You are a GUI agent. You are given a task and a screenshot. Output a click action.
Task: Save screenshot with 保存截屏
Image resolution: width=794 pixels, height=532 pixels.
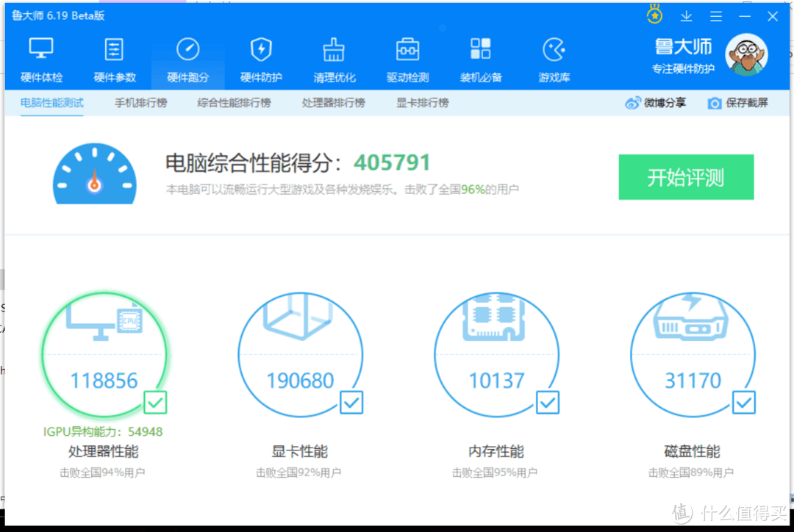[x=738, y=104]
